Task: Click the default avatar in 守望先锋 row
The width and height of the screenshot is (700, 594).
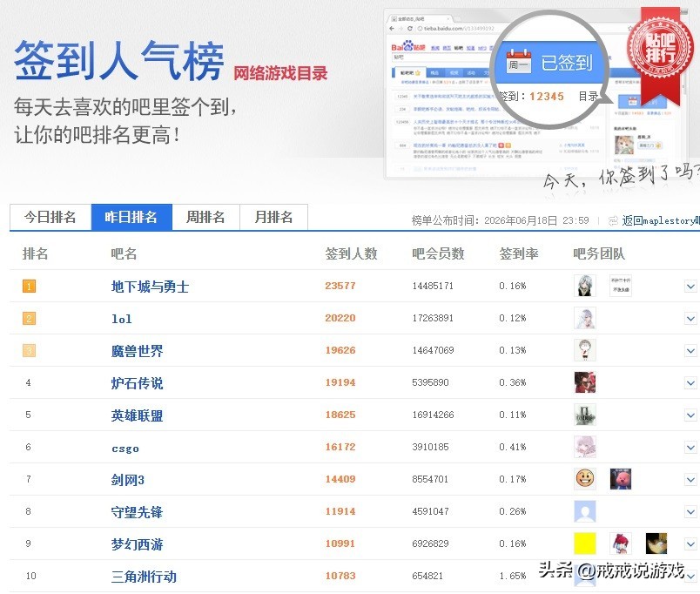Action: 585,511
